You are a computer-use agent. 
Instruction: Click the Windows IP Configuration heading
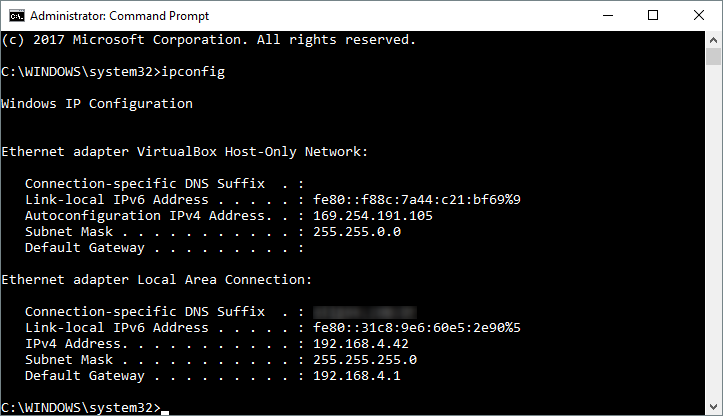click(x=97, y=104)
